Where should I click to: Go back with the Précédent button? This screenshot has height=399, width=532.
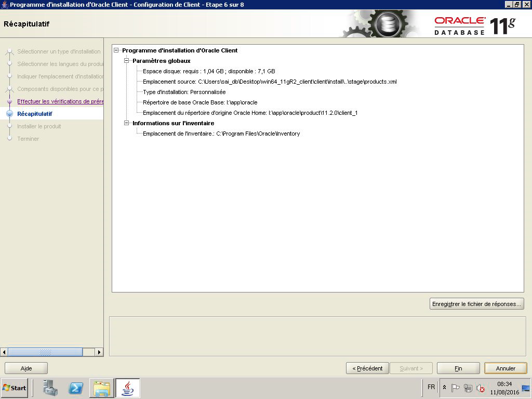tap(367, 368)
